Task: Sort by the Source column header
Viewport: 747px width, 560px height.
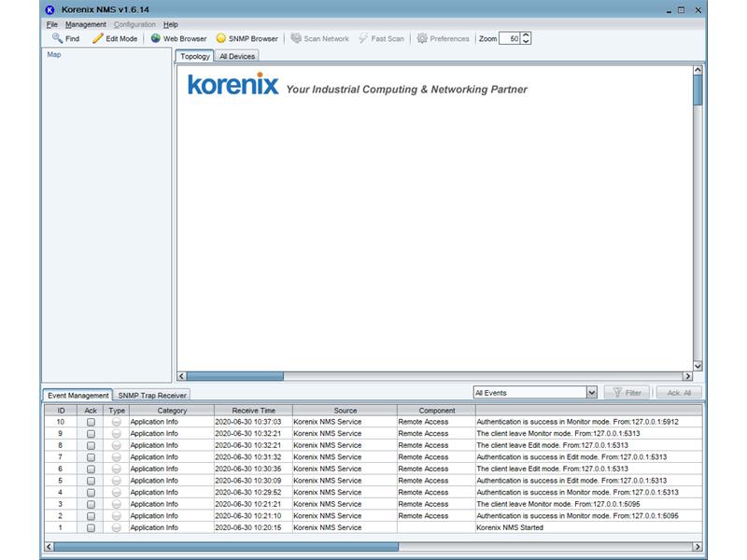Action: [345, 410]
